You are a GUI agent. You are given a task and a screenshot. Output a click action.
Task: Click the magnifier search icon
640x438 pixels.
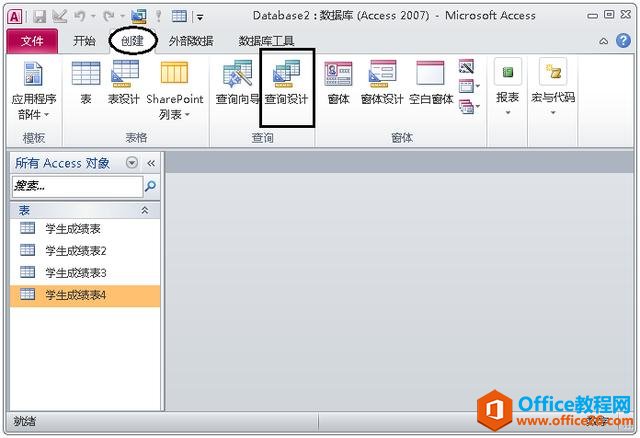[x=150, y=187]
